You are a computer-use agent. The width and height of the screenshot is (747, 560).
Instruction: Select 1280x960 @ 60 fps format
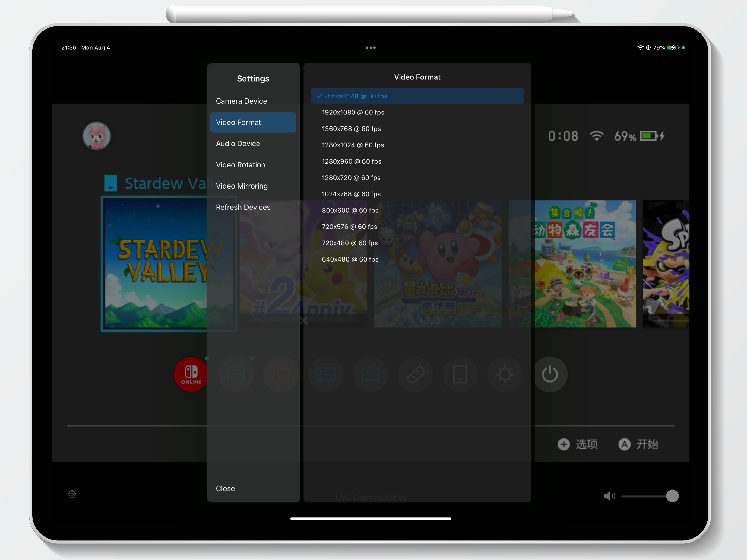coord(417,161)
